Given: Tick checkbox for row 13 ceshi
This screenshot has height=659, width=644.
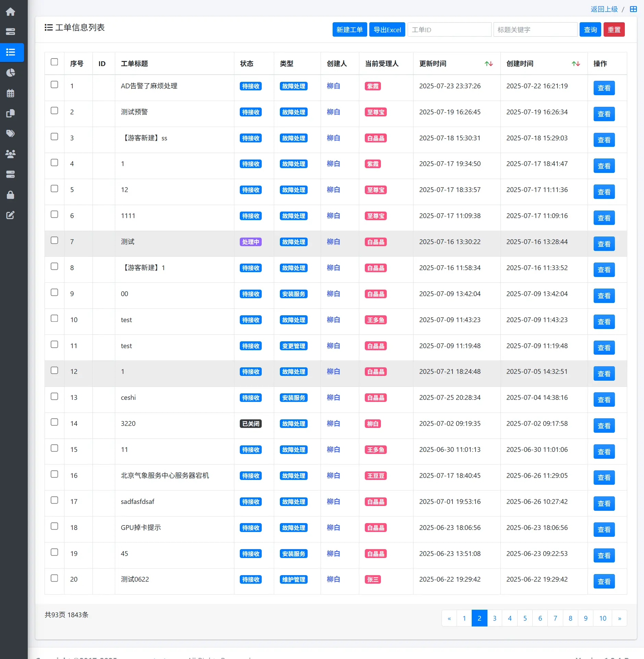Looking at the screenshot, I should tap(54, 396).
